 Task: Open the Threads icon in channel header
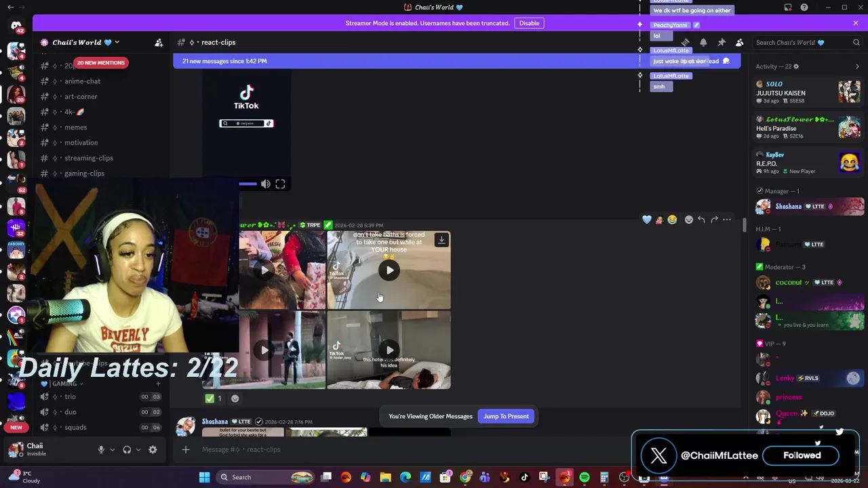click(x=685, y=42)
